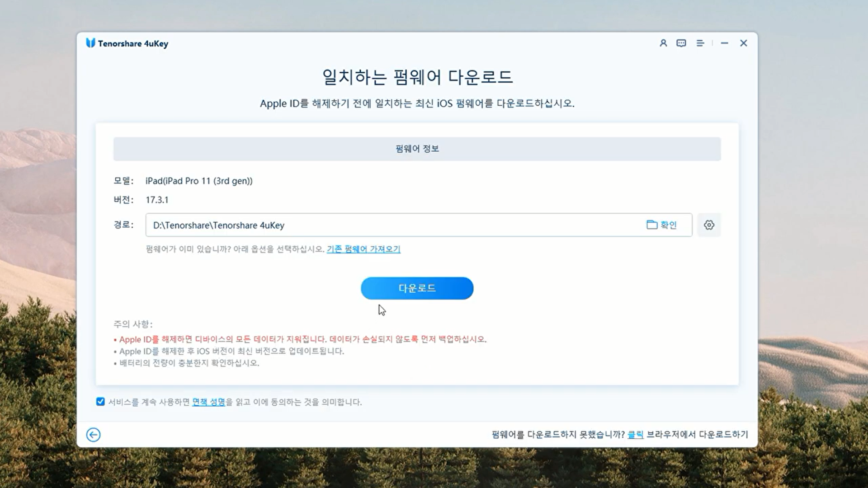Open the 면책 성명 disclaimer link

208,402
